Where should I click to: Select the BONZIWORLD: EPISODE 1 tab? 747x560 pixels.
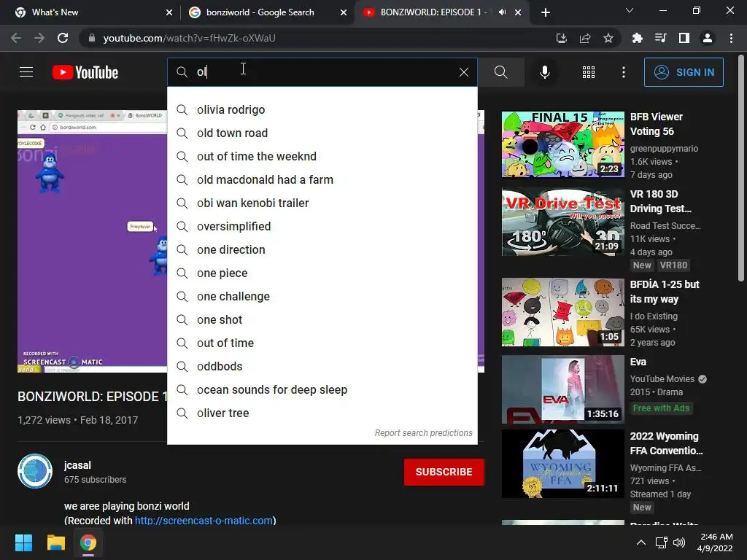(433, 12)
